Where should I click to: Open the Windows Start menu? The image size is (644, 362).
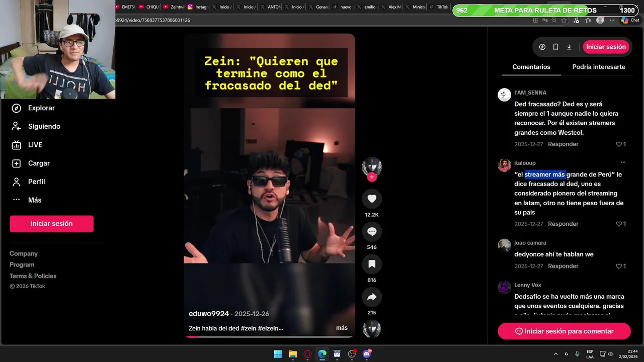[278, 354]
